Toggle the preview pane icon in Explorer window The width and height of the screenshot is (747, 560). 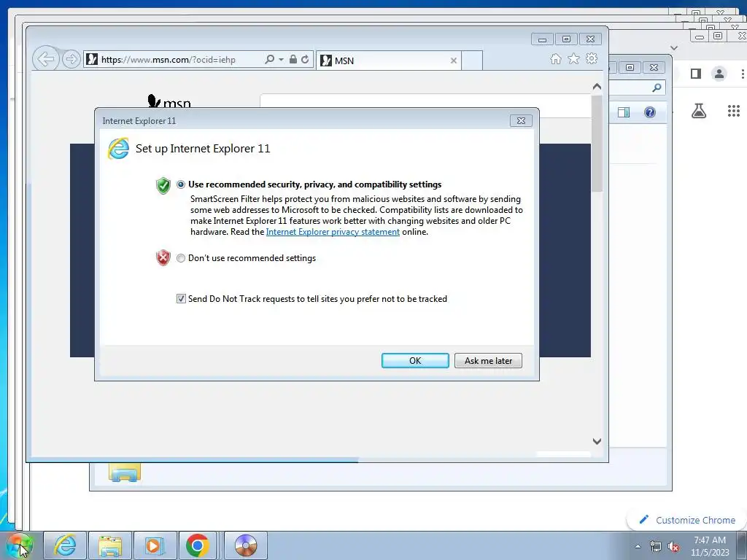624,112
